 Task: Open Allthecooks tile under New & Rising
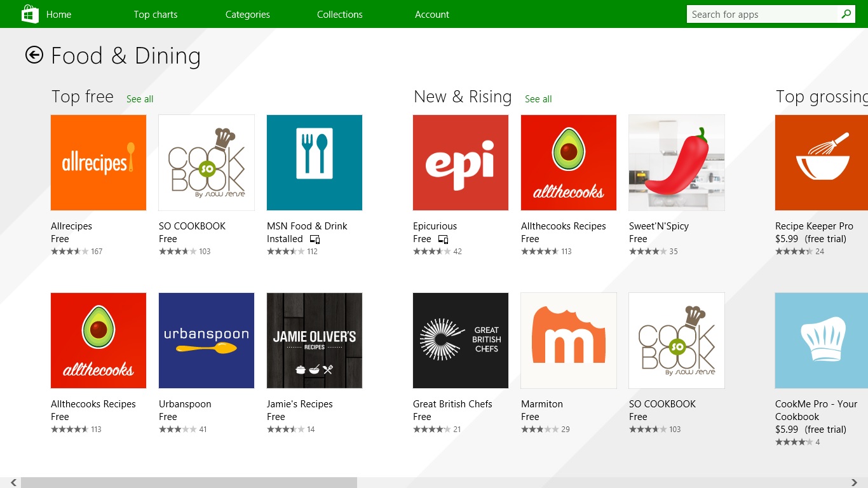[569, 163]
